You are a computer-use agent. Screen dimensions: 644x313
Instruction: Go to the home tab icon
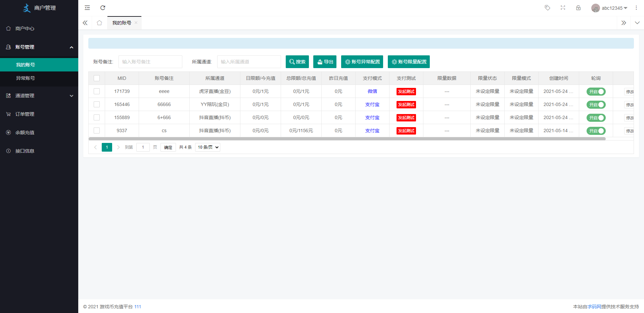click(99, 23)
